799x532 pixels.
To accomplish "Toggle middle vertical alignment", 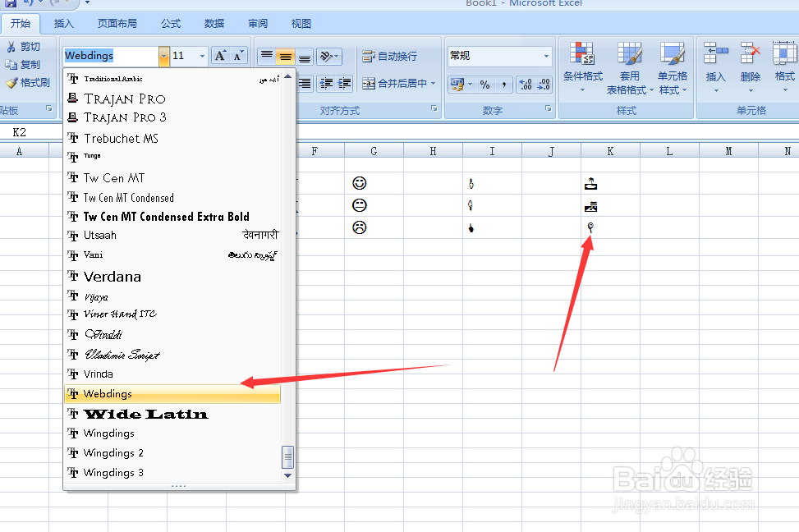I will [x=286, y=56].
